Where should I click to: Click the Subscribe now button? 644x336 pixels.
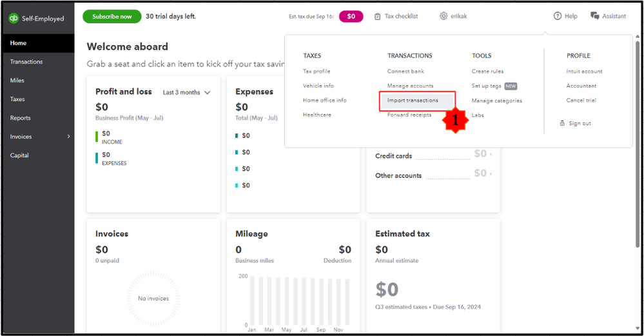112,16
